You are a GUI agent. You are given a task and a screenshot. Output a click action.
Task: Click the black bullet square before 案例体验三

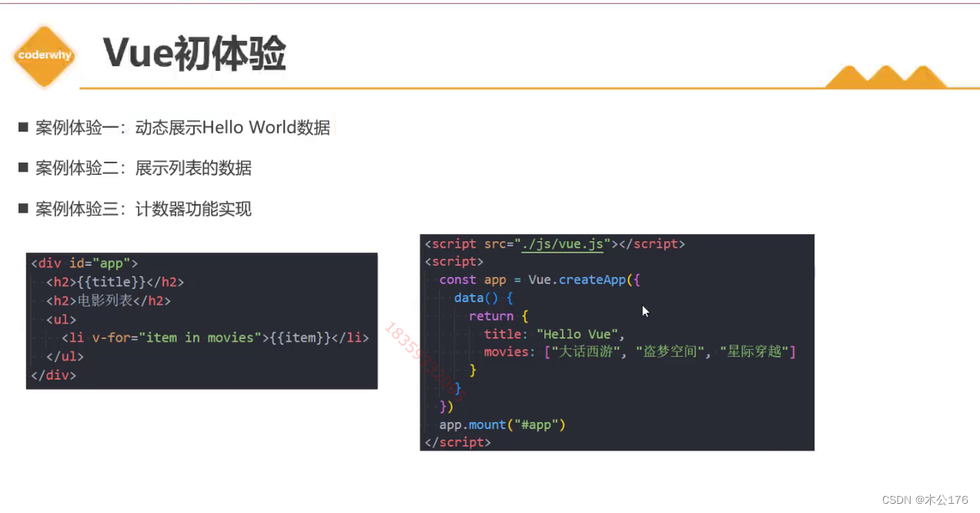pos(22,208)
